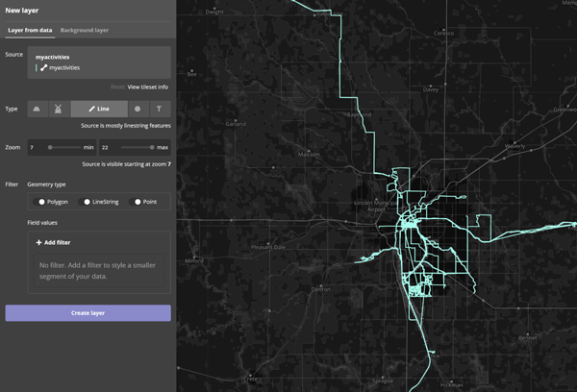Choose the Line layer type

coord(99,109)
